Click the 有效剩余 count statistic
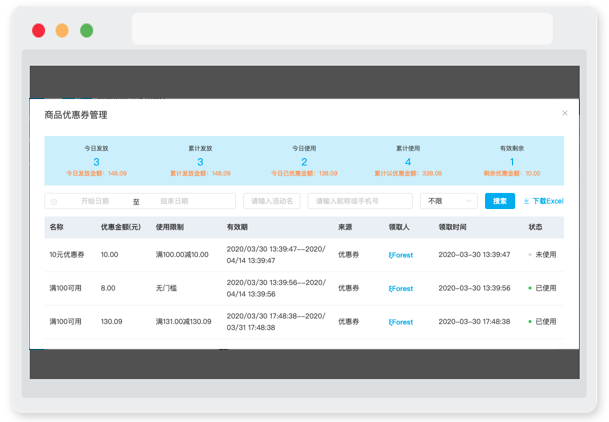The image size is (609, 422). pyautogui.click(x=512, y=162)
